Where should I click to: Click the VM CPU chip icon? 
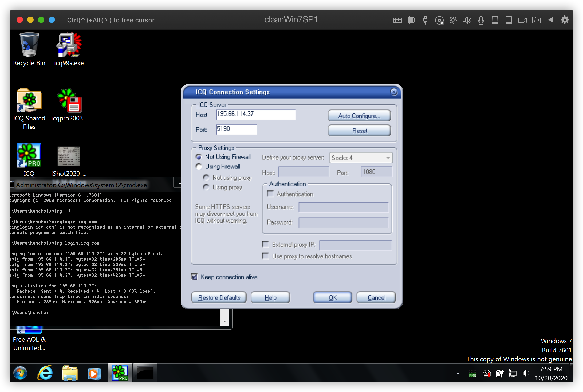(411, 20)
